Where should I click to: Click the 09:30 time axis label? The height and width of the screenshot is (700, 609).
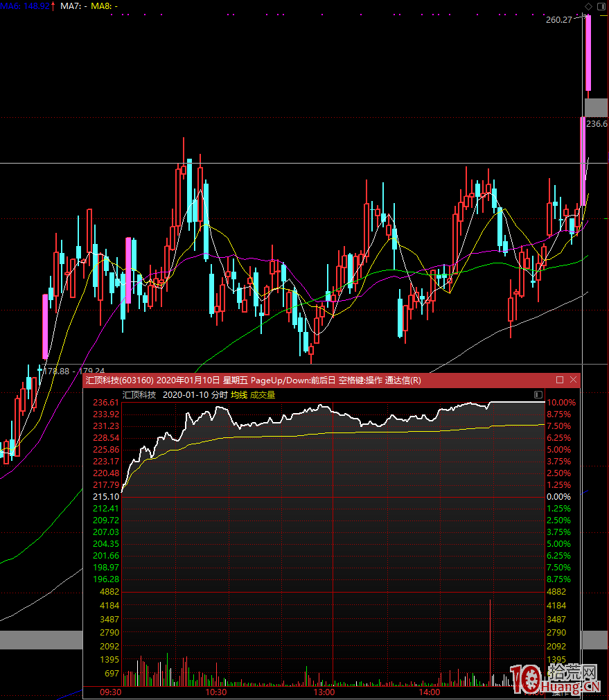[110, 692]
